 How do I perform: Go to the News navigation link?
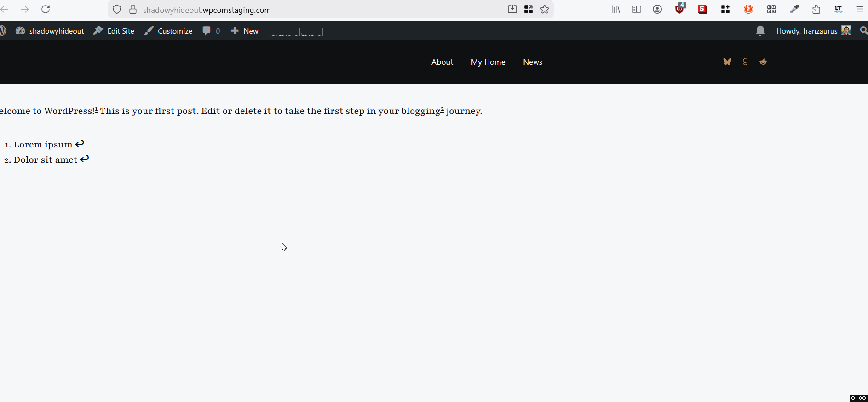click(x=533, y=62)
